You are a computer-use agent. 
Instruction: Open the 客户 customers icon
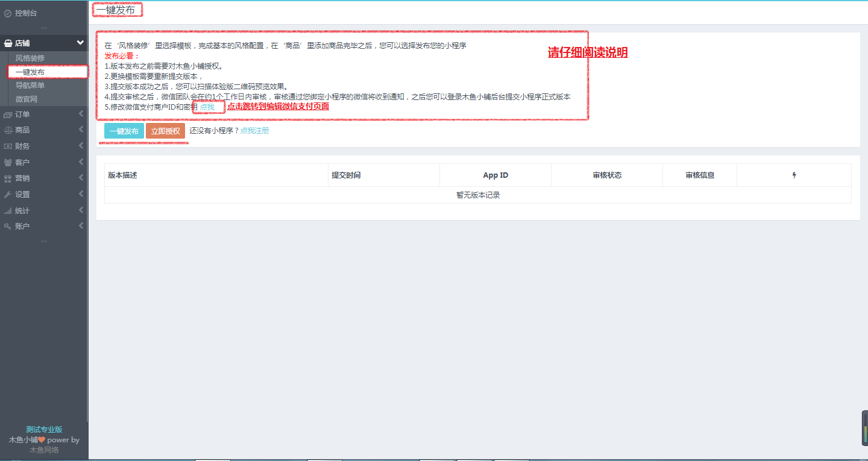(7, 161)
